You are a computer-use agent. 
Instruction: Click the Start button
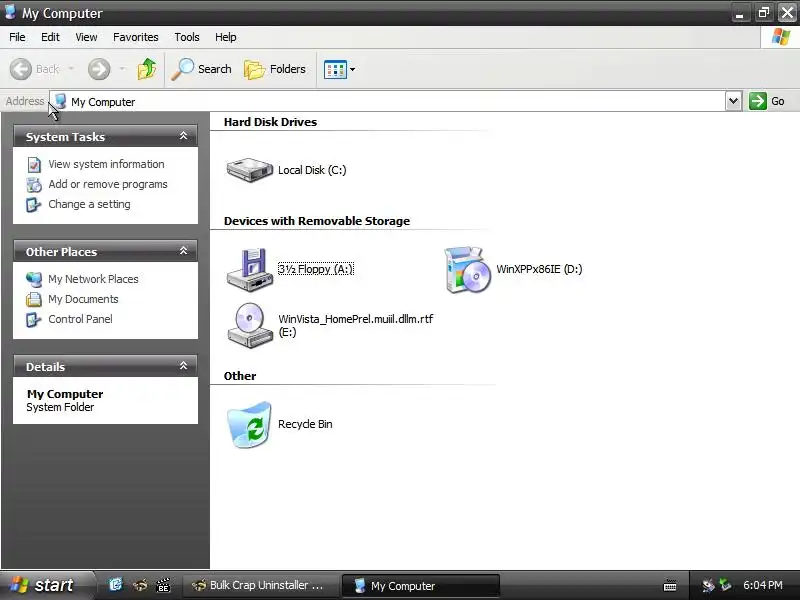[46, 585]
